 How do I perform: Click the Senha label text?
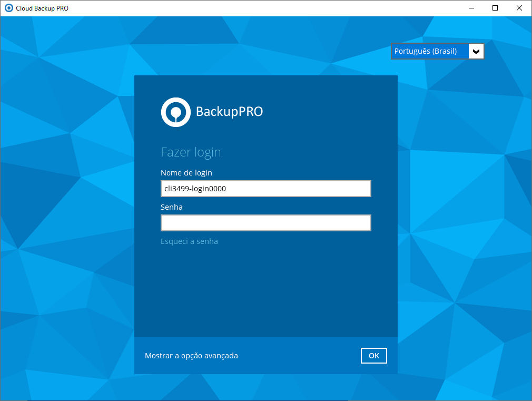[x=172, y=207]
